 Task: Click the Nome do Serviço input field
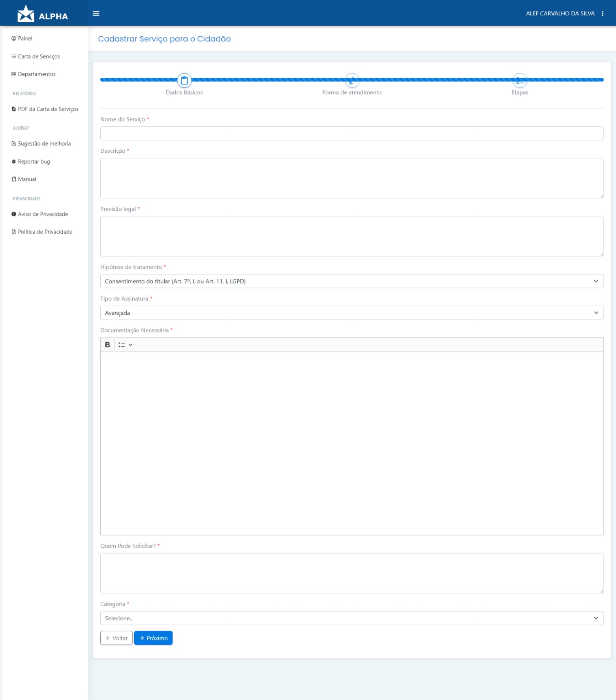352,133
